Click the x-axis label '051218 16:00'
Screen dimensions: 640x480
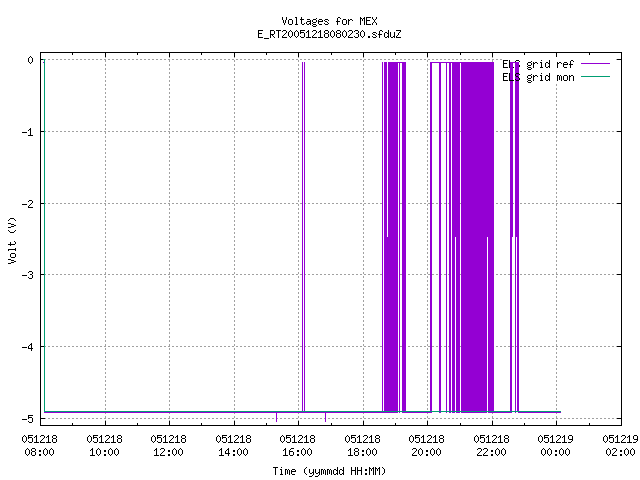pyautogui.click(x=298, y=446)
